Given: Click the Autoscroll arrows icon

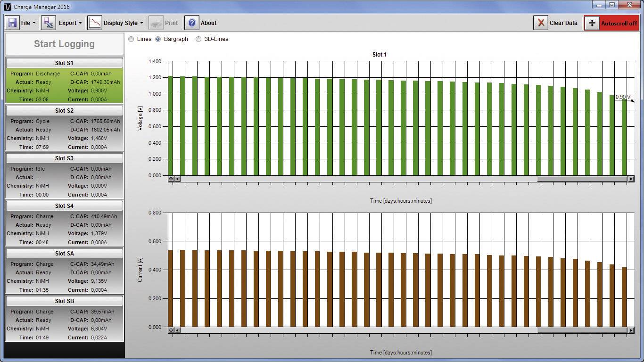Looking at the screenshot, I should tap(592, 22).
